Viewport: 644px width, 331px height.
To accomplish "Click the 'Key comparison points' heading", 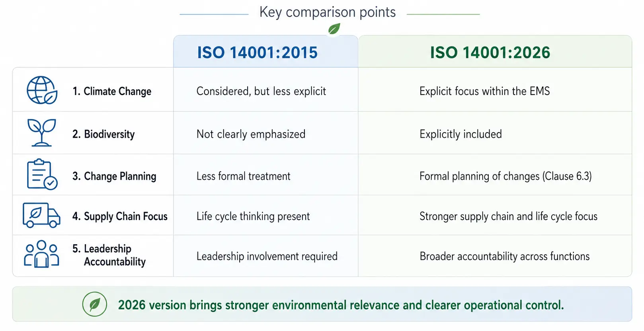I will pyautogui.click(x=328, y=12).
